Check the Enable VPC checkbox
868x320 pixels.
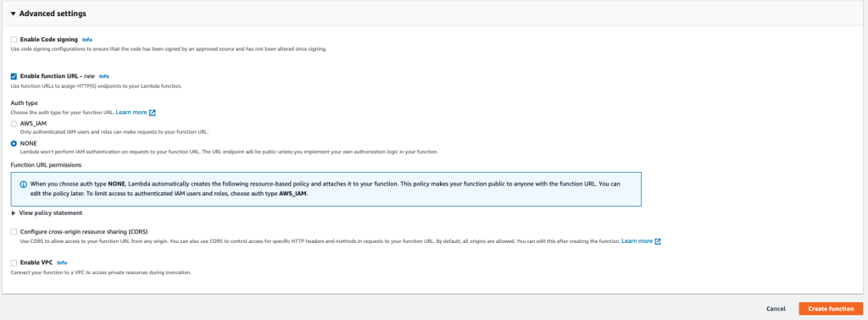14,263
